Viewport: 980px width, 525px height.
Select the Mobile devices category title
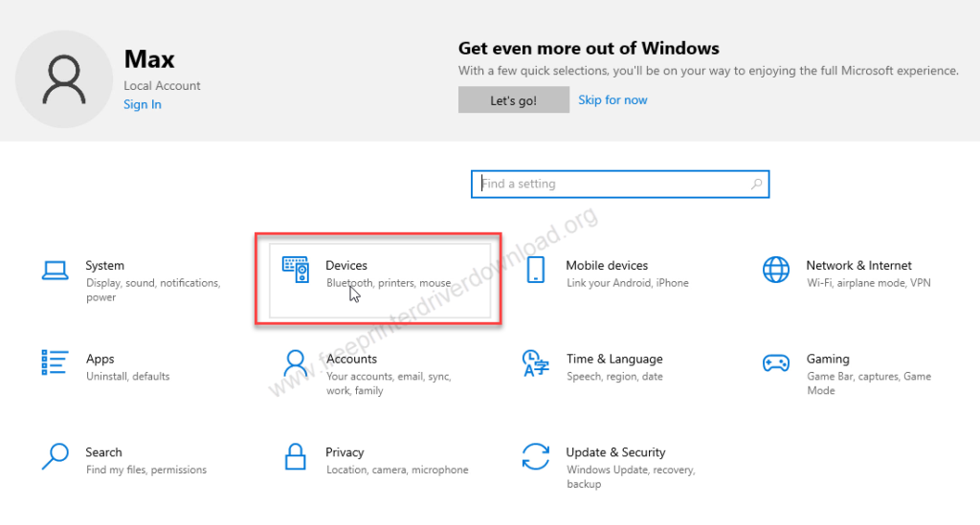pyautogui.click(x=607, y=265)
